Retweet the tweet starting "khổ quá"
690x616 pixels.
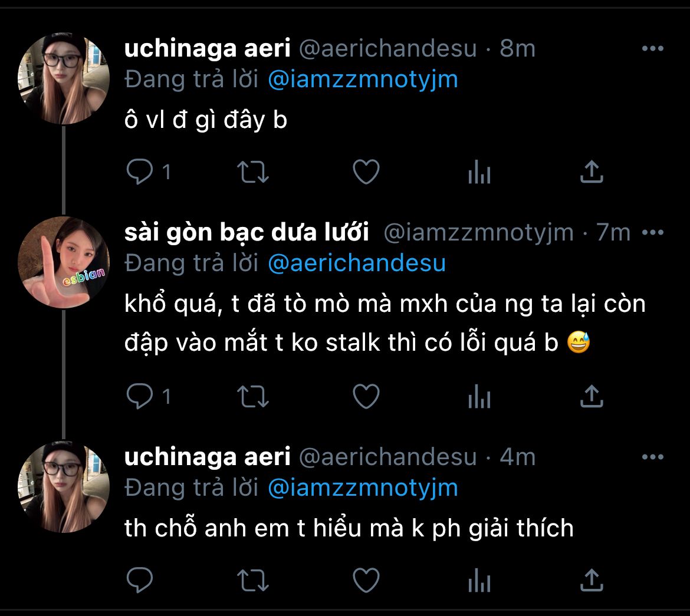pos(252,397)
